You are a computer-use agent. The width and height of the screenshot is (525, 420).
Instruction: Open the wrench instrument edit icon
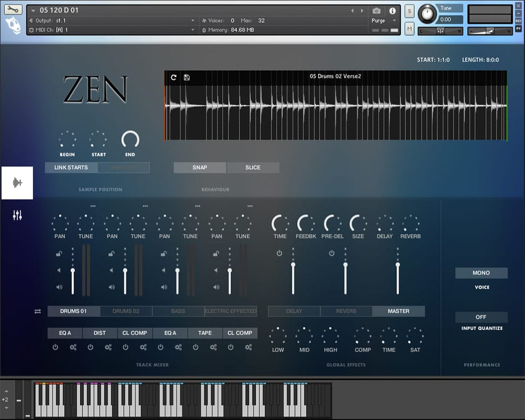tap(13, 10)
